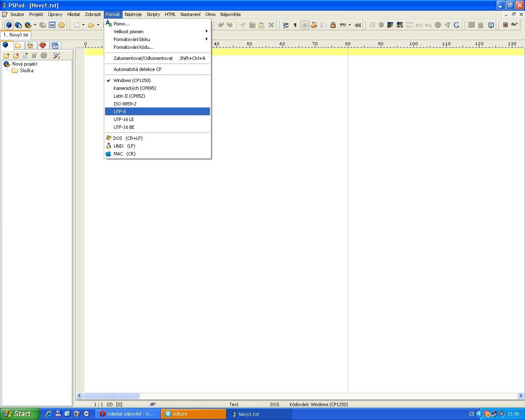
Task: Toggle the pilcrow special characters icon
Action: (295, 25)
